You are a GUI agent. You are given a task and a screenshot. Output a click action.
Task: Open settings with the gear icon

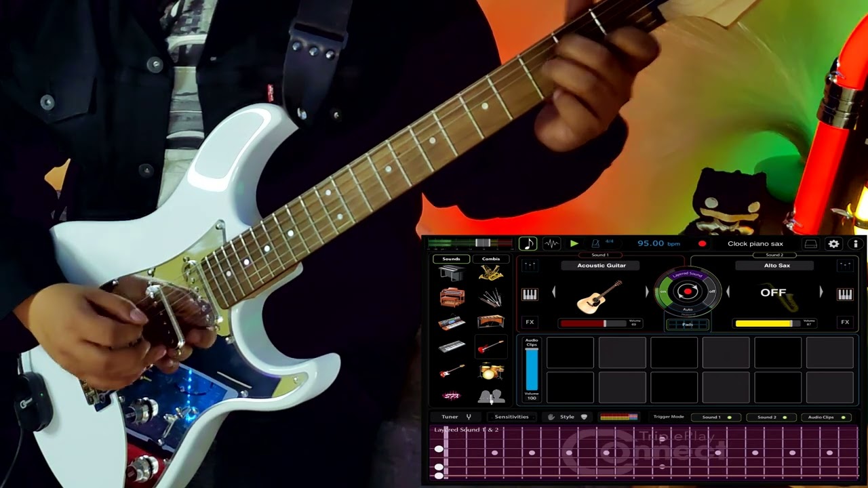coord(833,243)
